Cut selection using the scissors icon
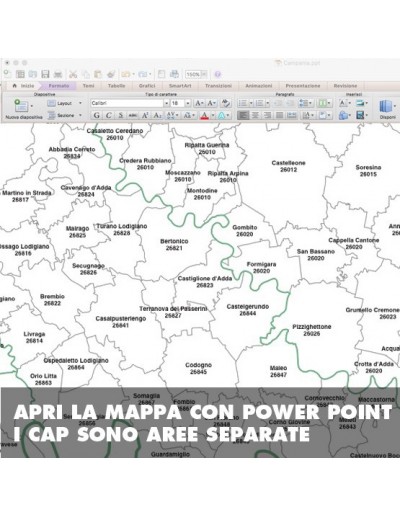Viewport: 400px width, 517px height. [x=73, y=74]
